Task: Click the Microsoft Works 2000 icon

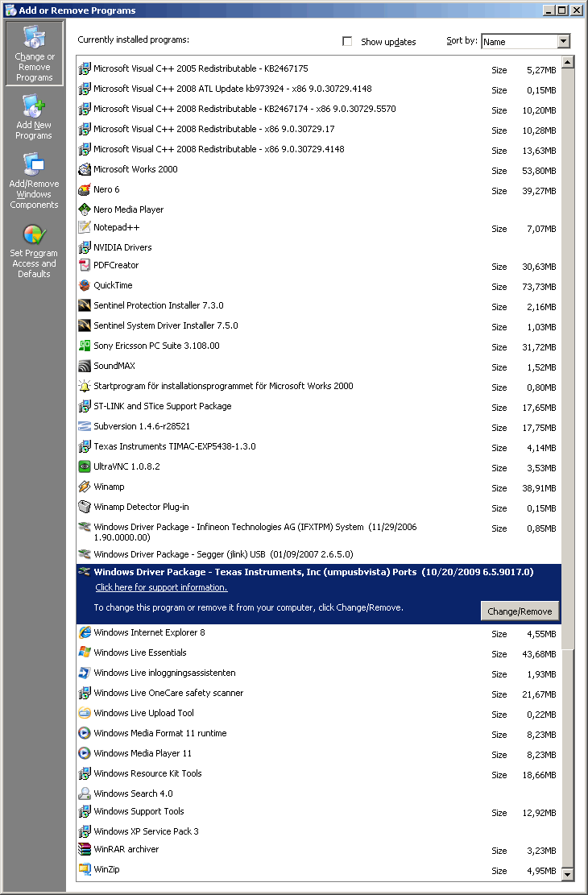Action: click(85, 169)
